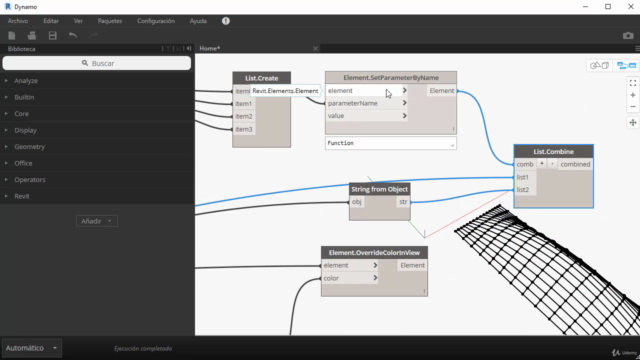Click the Biblioteca panel header
The image size is (640, 360).
pos(22,49)
